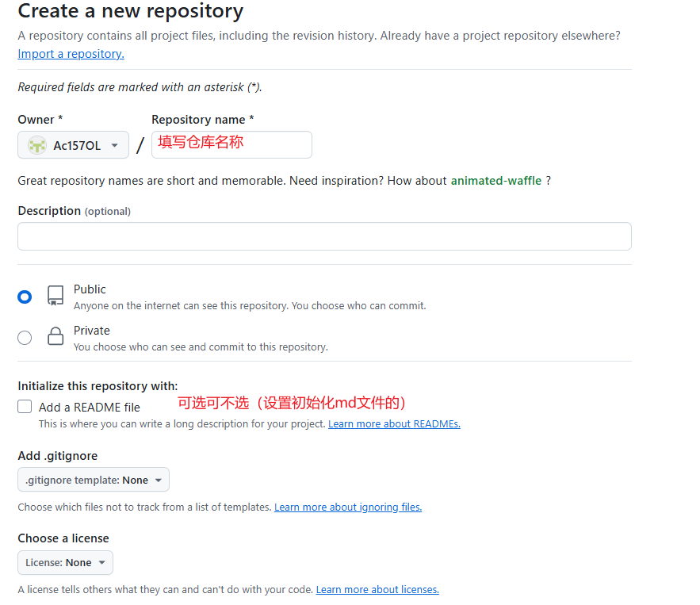The width and height of the screenshot is (700, 605).
Task: Expand the .gitignore template dropdown
Action: pyautogui.click(x=94, y=480)
